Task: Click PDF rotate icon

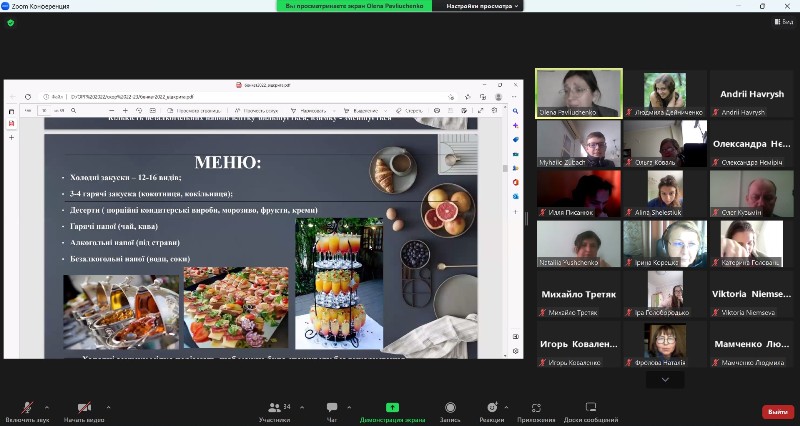Action: click(x=139, y=110)
